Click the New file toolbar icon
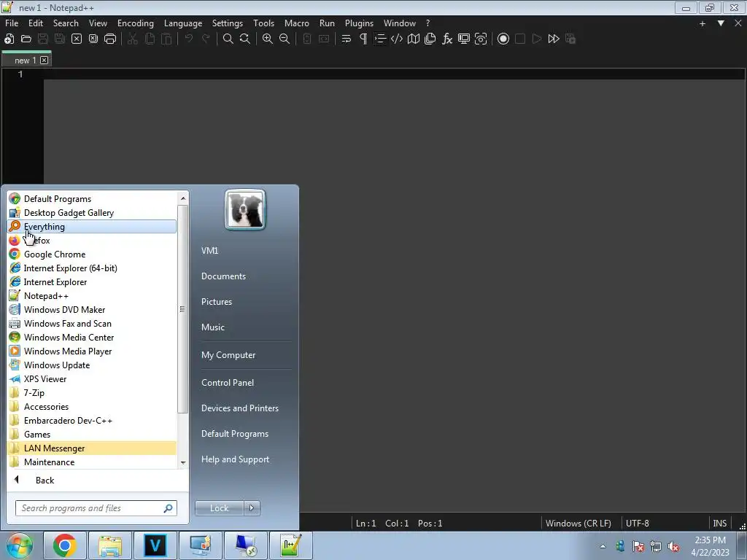This screenshot has height=560, width=747. pyautogui.click(x=9, y=39)
